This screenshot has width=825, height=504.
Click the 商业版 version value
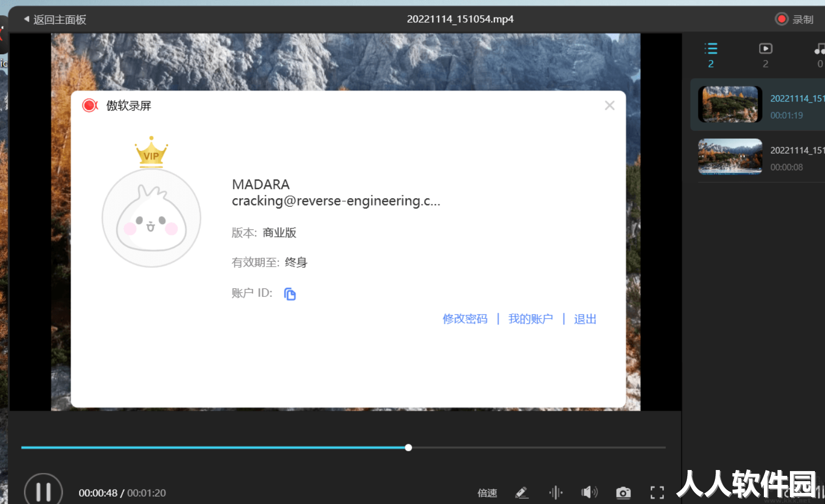(x=280, y=233)
